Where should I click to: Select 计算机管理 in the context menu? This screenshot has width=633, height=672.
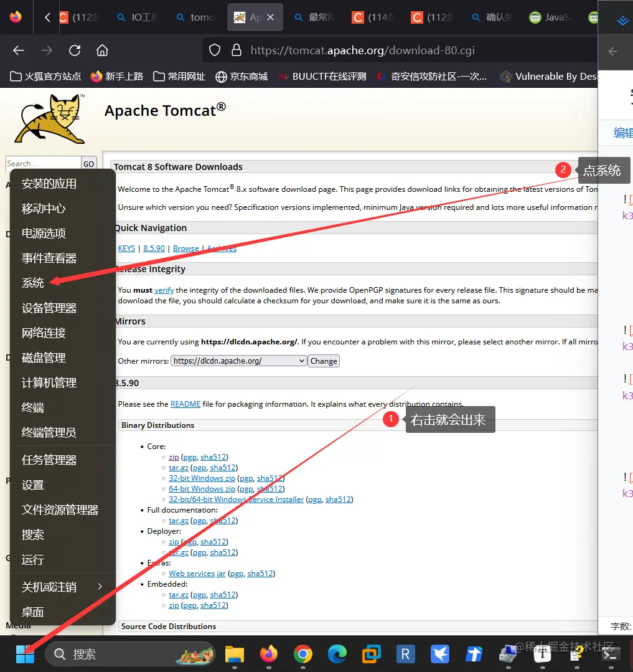63,382
